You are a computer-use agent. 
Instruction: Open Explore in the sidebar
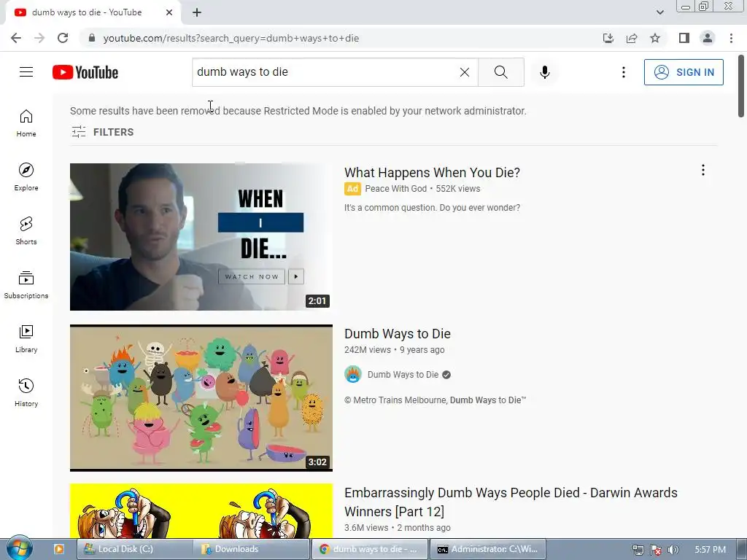pyautogui.click(x=26, y=176)
